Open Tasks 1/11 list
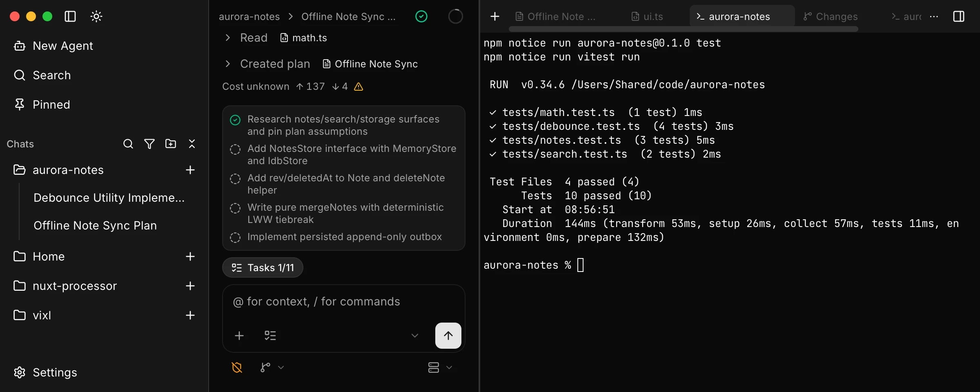 click(263, 267)
